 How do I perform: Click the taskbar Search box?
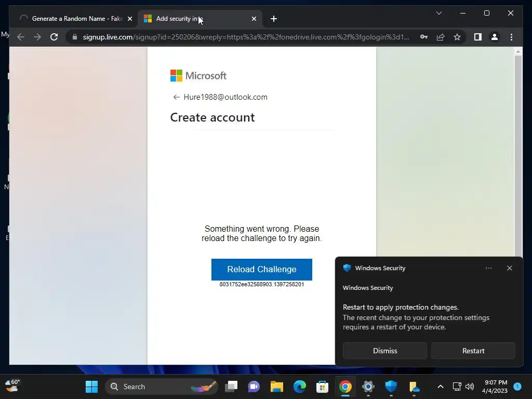[161, 387]
